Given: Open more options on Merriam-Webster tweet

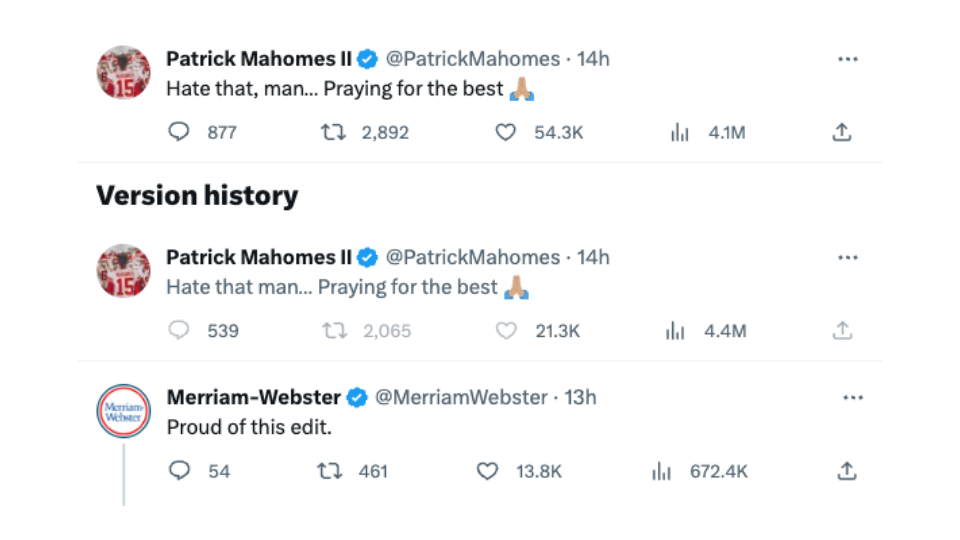Looking at the screenshot, I should pyautogui.click(x=853, y=398).
